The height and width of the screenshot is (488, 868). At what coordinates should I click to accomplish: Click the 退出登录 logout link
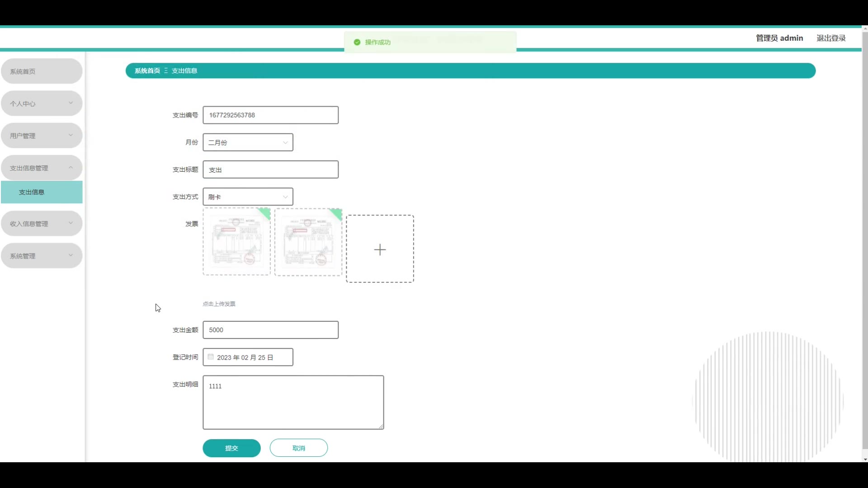[831, 38]
